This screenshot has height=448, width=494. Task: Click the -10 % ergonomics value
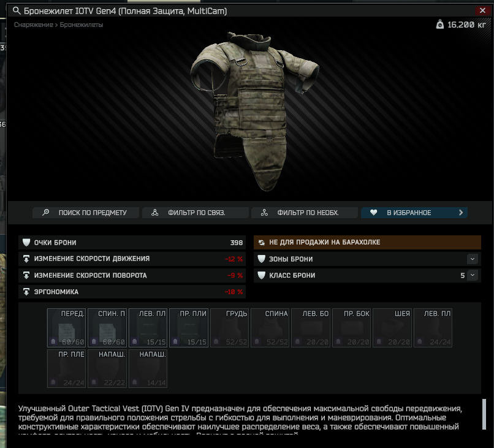(234, 292)
